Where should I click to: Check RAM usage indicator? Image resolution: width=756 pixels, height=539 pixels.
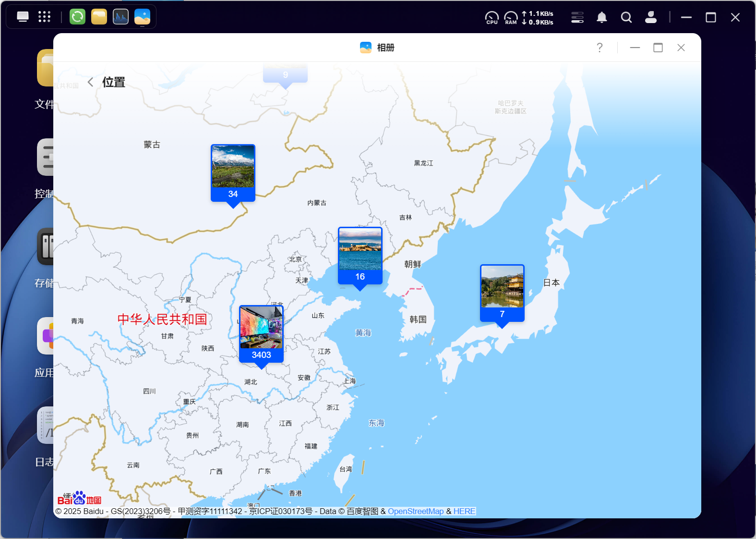pos(511,18)
